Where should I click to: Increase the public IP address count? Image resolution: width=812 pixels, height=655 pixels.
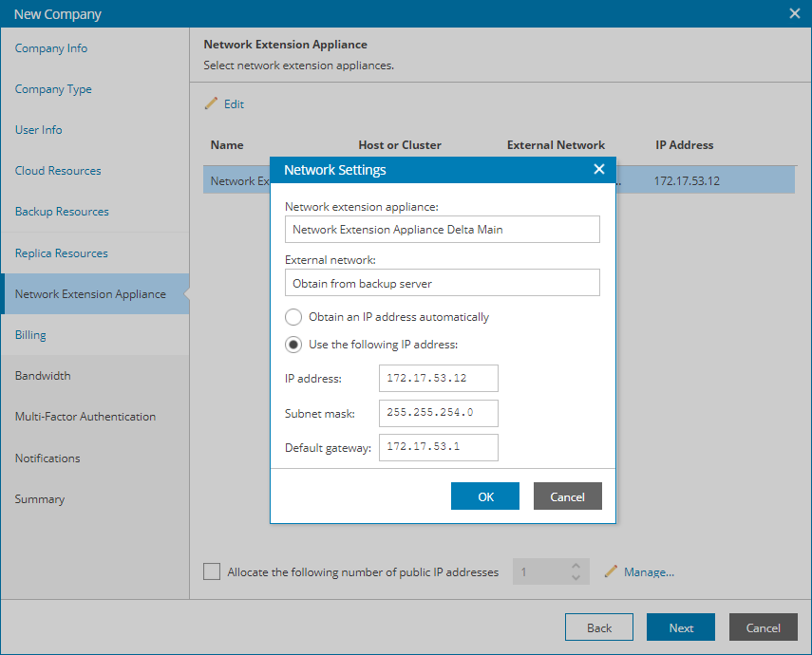coord(576,566)
